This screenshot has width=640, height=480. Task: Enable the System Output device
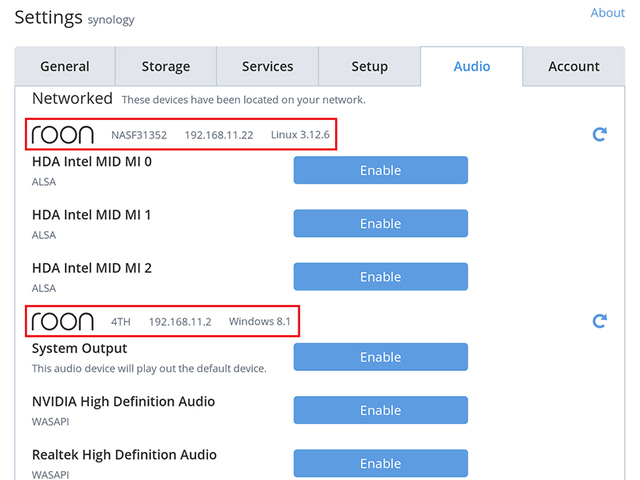(380, 357)
